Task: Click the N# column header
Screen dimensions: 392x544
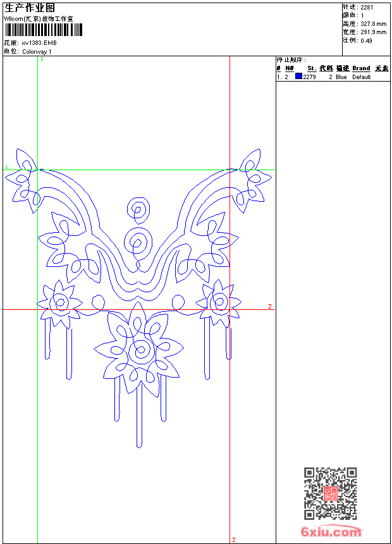Action: (290, 68)
